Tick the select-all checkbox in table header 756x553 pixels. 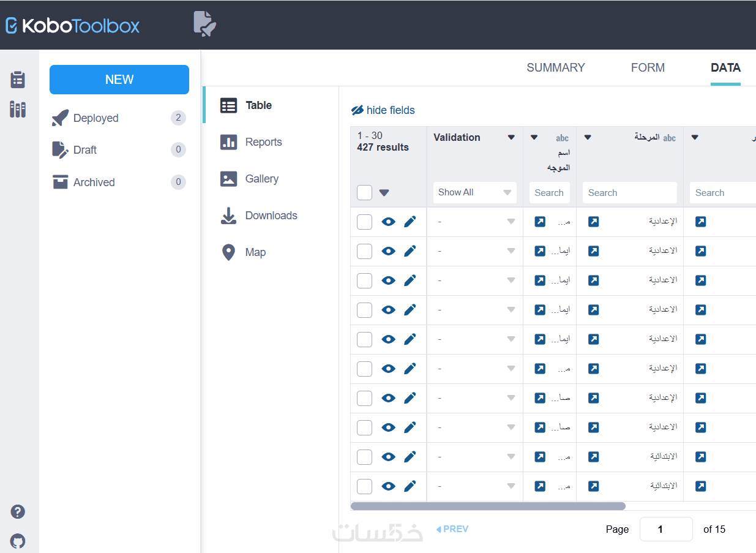click(365, 192)
